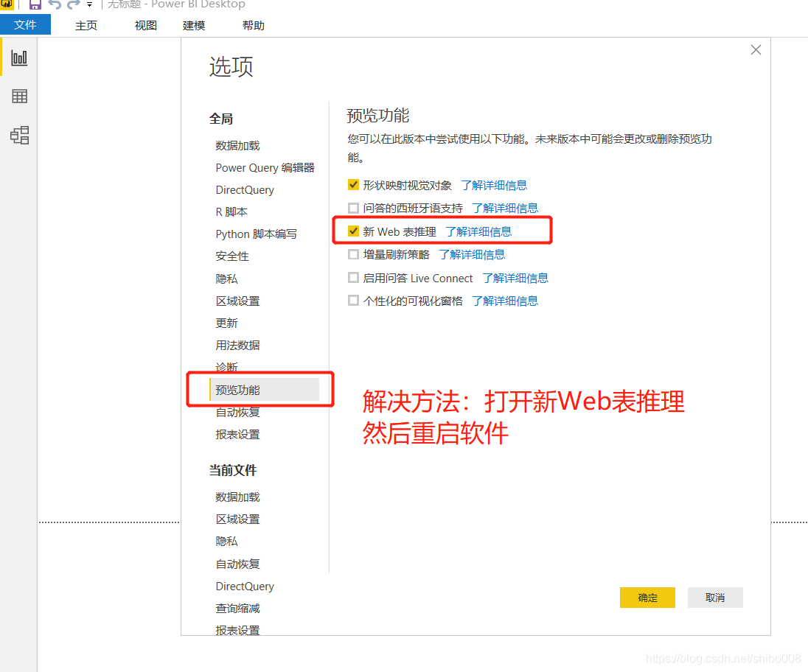Click the Redo arrow in title bar
The image size is (808, 672).
coord(74,4)
